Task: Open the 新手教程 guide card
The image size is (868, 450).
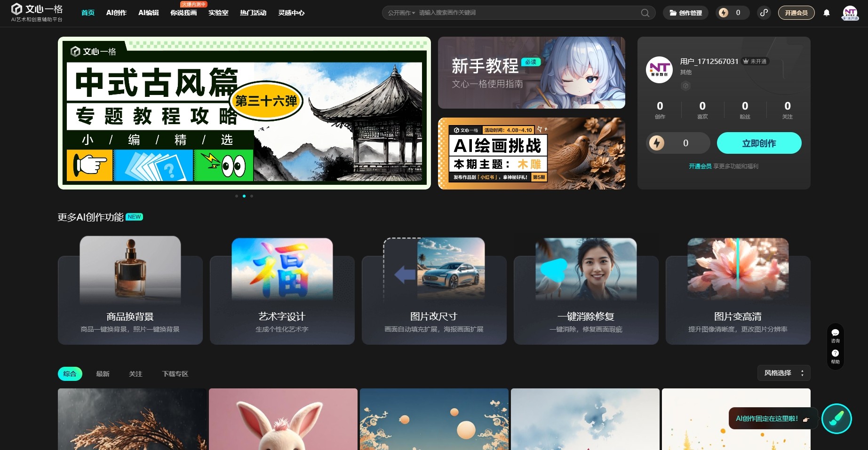Action: click(532, 73)
